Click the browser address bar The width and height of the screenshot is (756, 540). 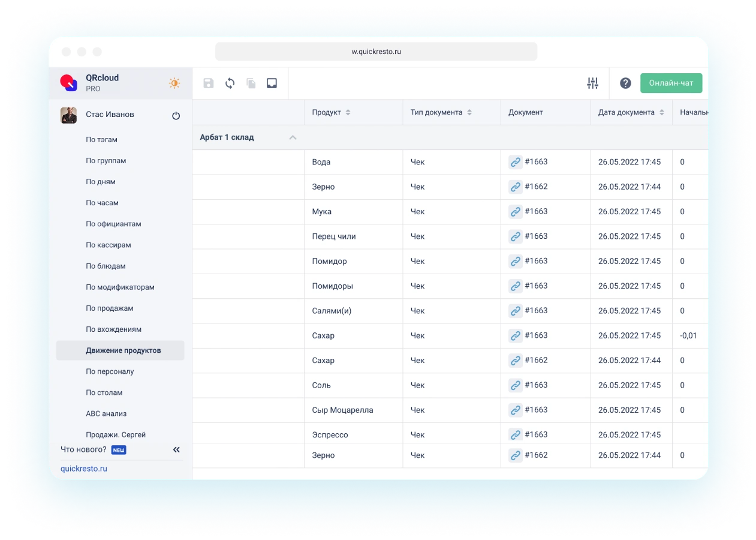click(x=376, y=52)
